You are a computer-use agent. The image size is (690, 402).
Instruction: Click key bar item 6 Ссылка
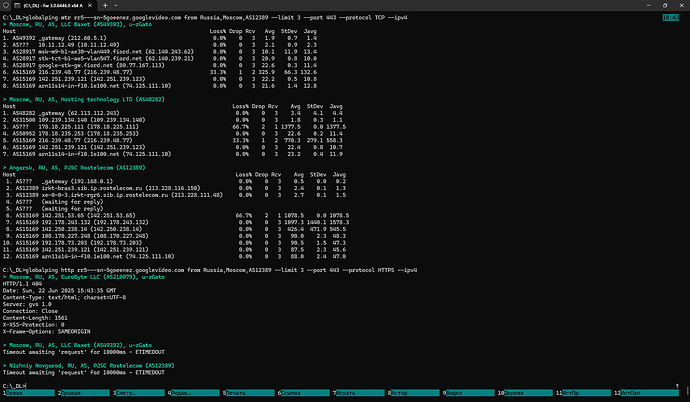[x=304, y=393]
